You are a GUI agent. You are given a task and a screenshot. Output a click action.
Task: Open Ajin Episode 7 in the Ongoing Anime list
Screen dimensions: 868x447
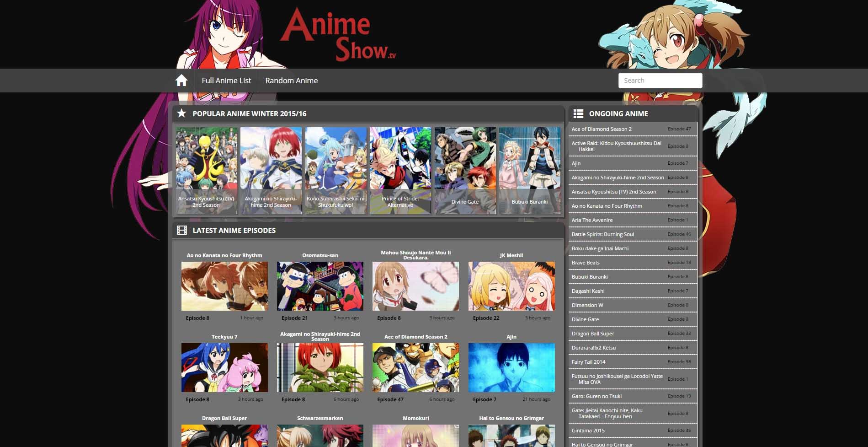pyautogui.click(x=633, y=163)
